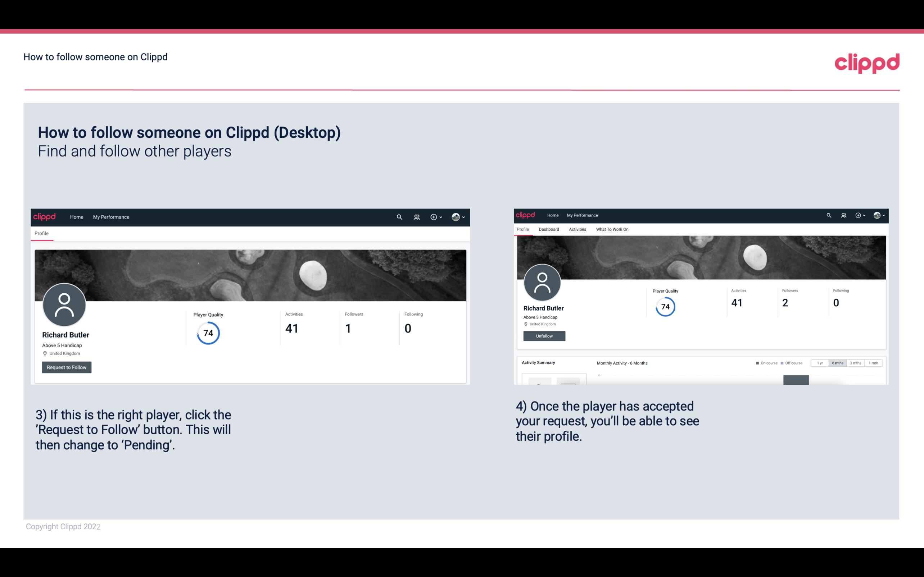Open the 'My Performance' menu item
The width and height of the screenshot is (924, 577).
(x=110, y=217)
